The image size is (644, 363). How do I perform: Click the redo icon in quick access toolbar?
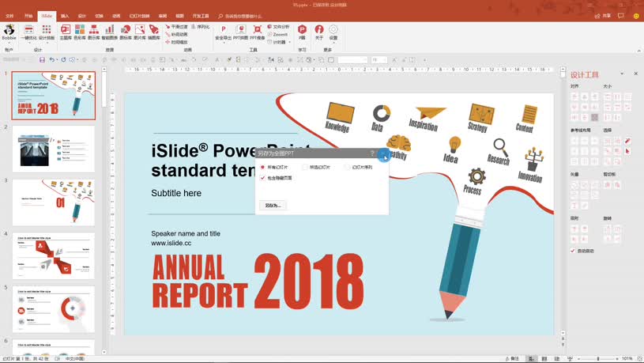pyautogui.click(x=64, y=60)
